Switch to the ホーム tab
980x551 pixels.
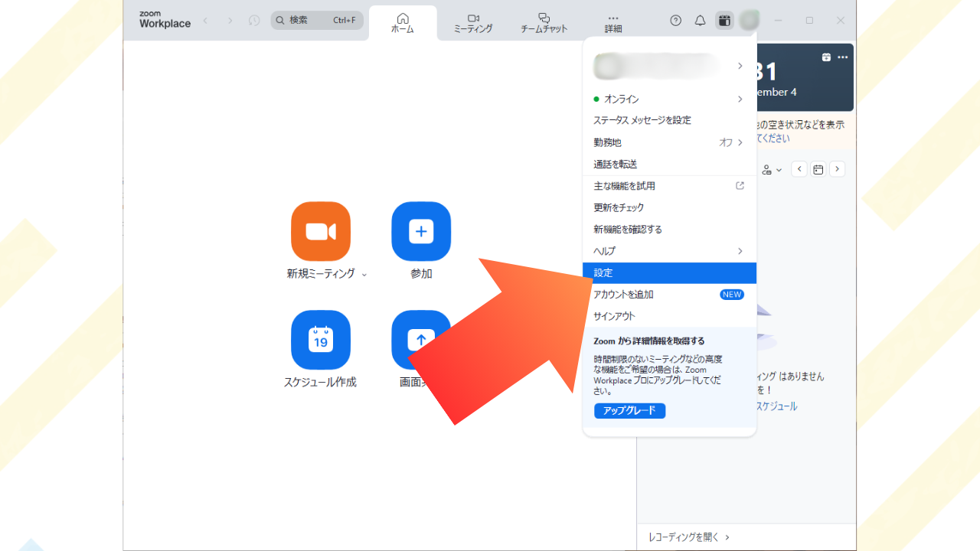pos(403,23)
